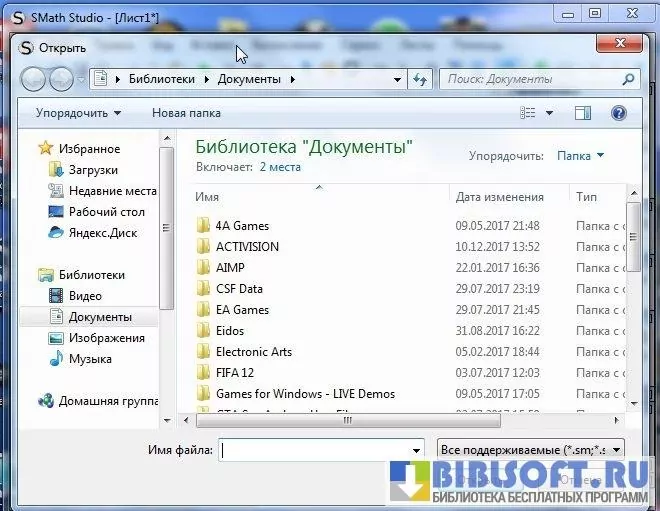The image size is (660, 511).
Task: Open the Help question mark icon
Action: [x=618, y=113]
